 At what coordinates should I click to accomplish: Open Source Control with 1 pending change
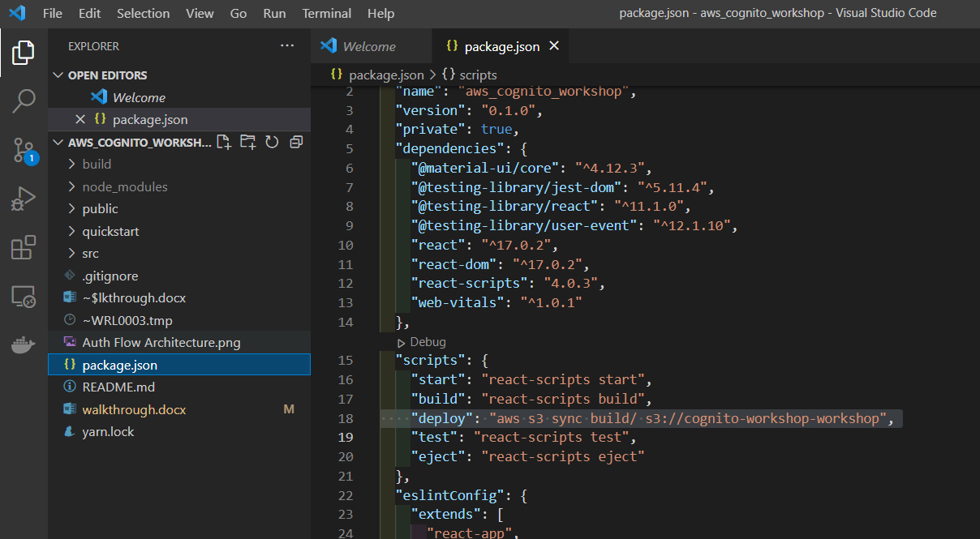point(24,150)
